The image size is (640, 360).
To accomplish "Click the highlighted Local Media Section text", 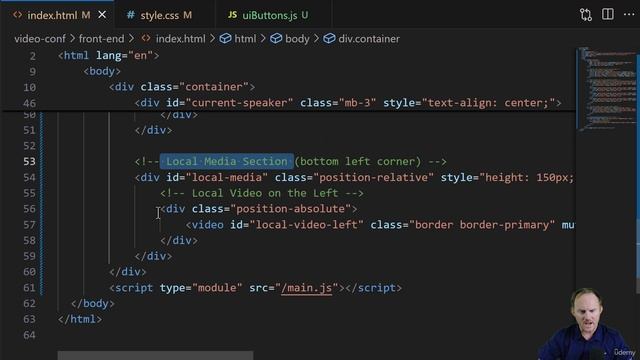I will pyautogui.click(x=227, y=162).
